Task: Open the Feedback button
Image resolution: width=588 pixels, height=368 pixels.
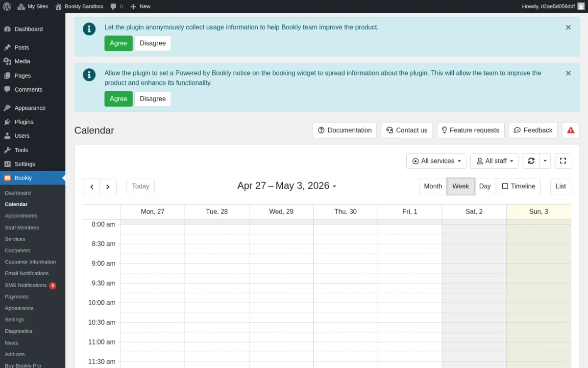Action: (x=533, y=130)
